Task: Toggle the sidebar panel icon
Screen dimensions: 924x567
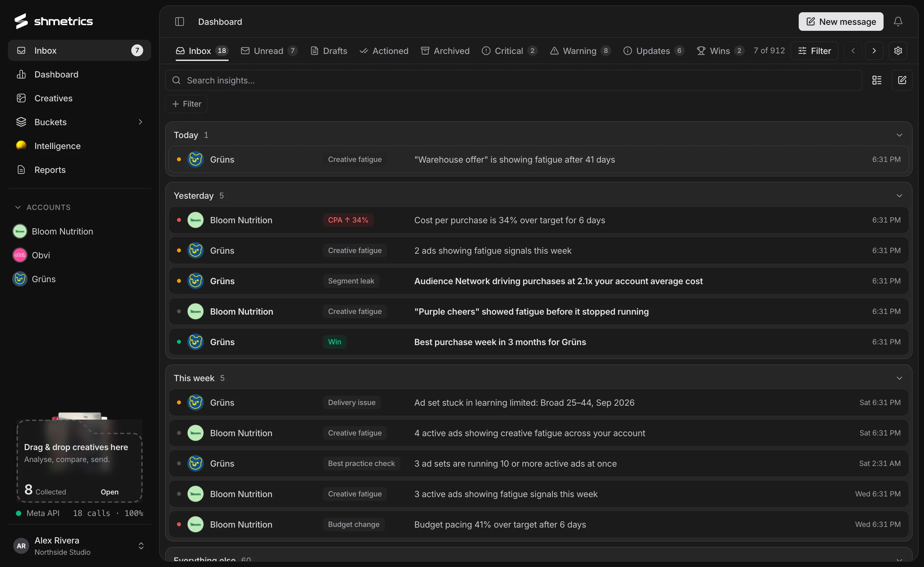Action: [179, 22]
